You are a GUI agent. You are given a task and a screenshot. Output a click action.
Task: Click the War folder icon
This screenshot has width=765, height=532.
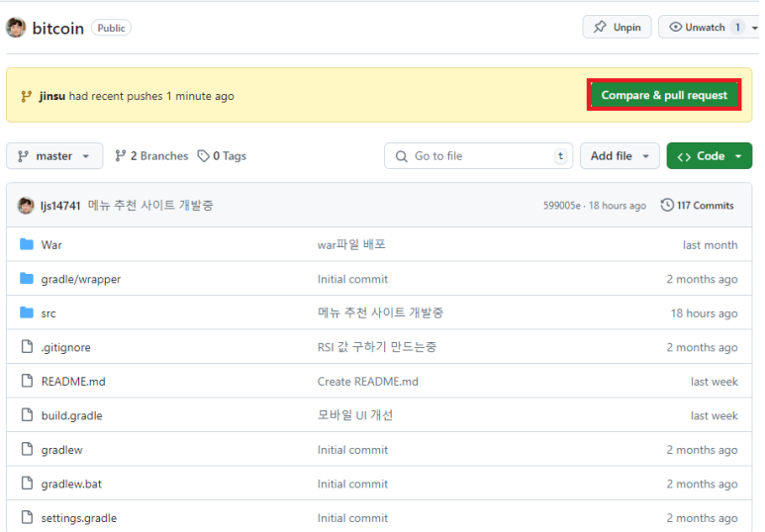point(27,244)
